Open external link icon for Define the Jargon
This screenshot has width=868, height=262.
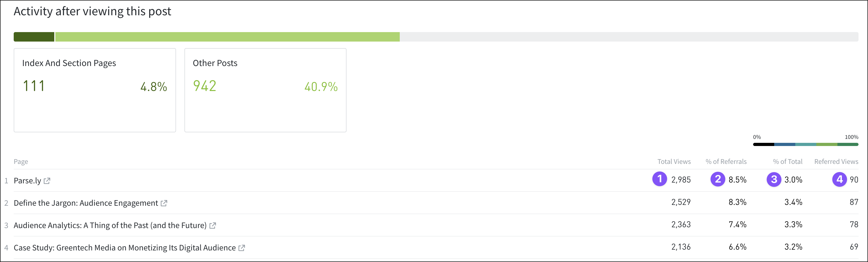point(164,203)
